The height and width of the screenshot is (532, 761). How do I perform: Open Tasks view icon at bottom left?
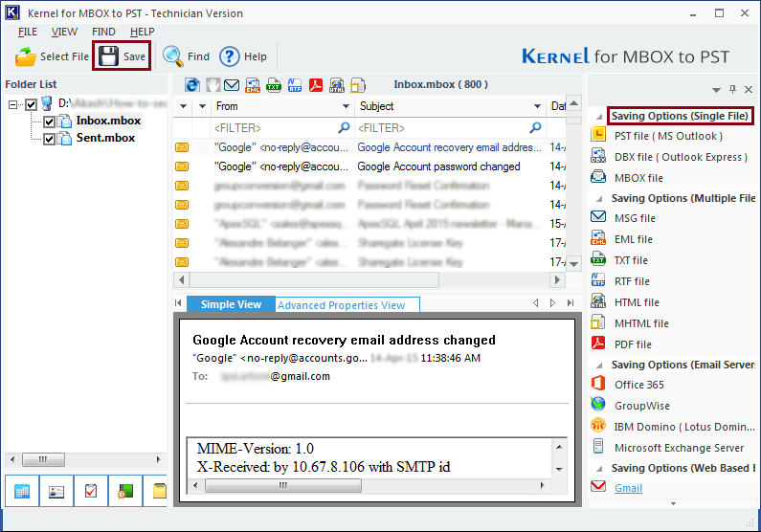pyautogui.click(x=91, y=491)
